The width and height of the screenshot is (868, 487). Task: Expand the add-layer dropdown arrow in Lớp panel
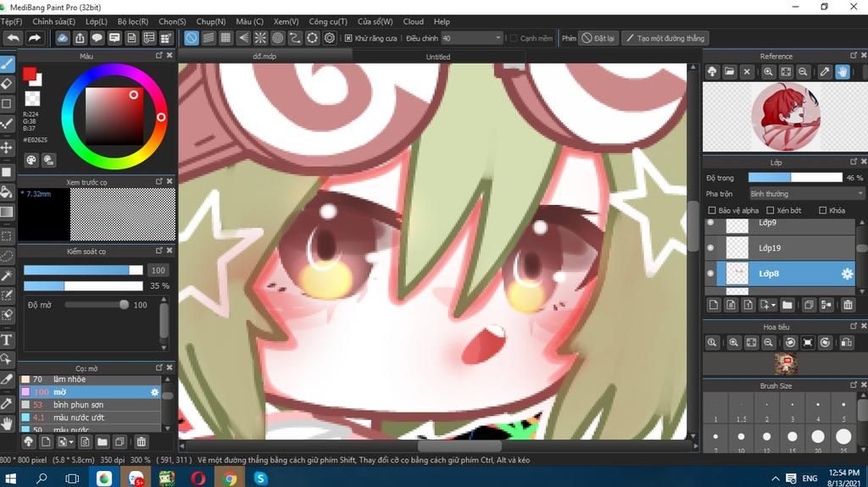(x=773, y=305)
